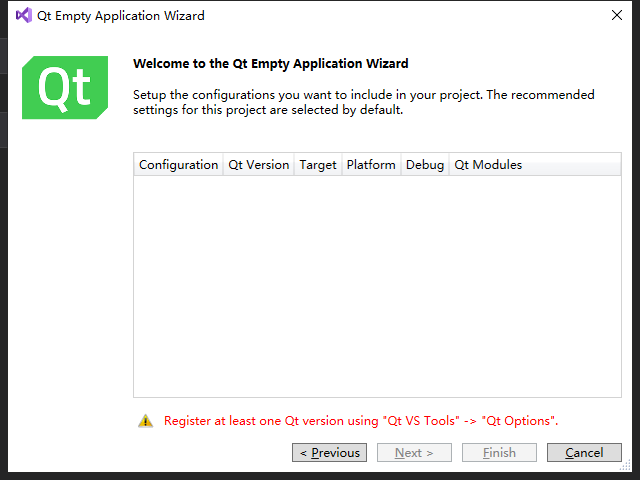This screenshot has width=640, height=480.
Task: Select the Qt Modules column header
Action: tap(535, 164)
